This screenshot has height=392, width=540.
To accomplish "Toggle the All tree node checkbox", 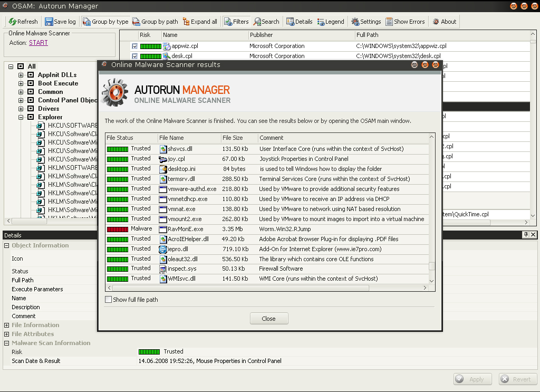I will (x=21, y=66).
